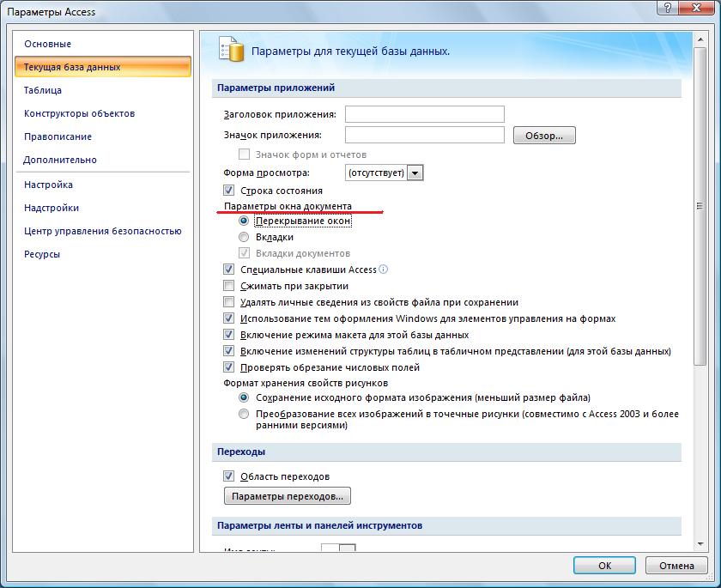The width and height of the screenshot is (721, 588).
Task: Click the scrollbar down arrow
Action: coord(700,544)
